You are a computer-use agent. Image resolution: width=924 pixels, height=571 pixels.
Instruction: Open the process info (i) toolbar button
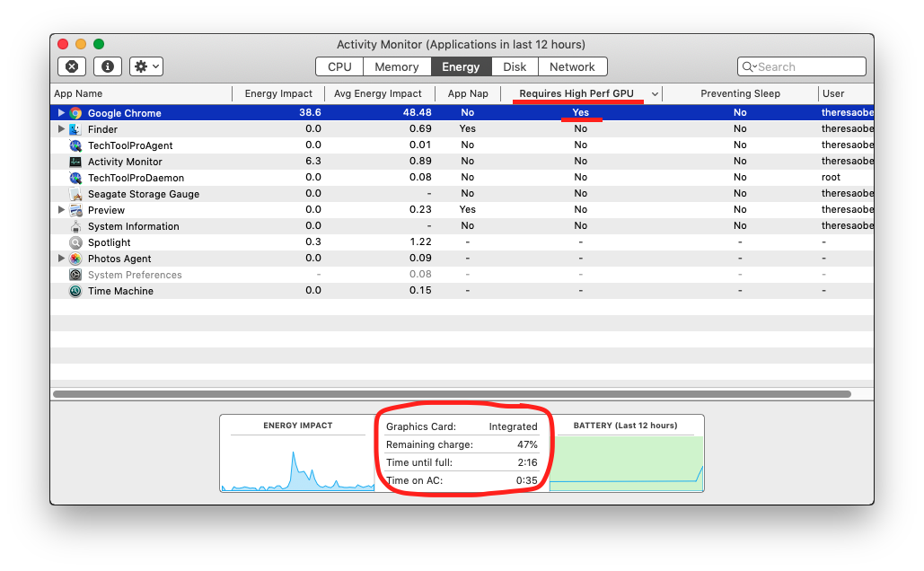107,66
